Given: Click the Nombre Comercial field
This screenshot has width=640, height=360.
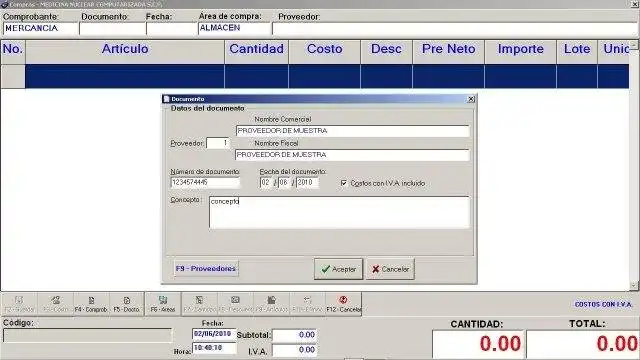Looking at the screenshot, I should click(352, 131).
